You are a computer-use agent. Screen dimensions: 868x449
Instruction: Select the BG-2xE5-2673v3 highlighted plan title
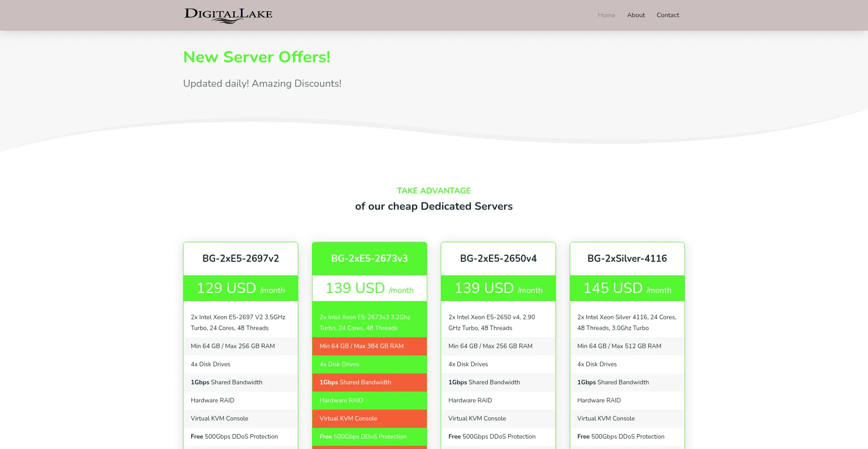point(369,259)
